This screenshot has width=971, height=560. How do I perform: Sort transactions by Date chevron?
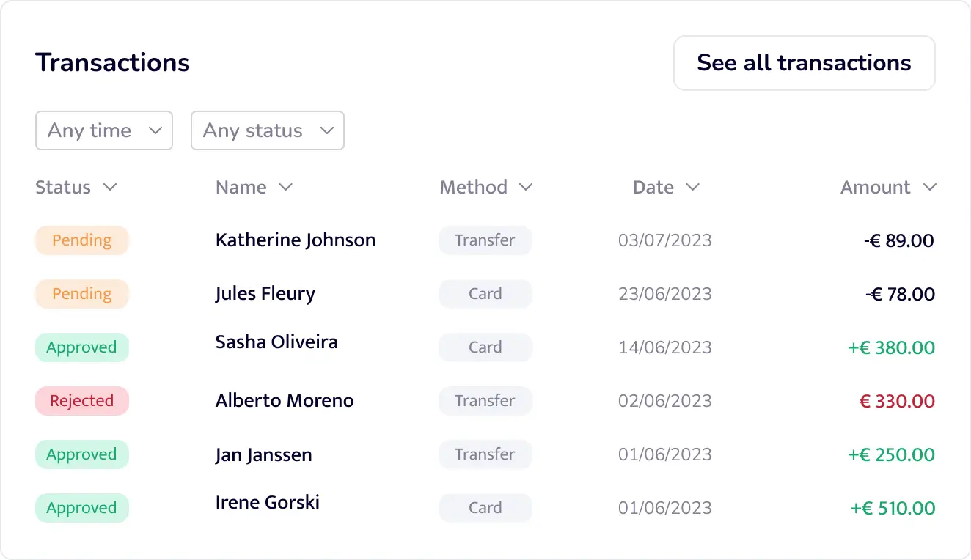pos(692,188)
